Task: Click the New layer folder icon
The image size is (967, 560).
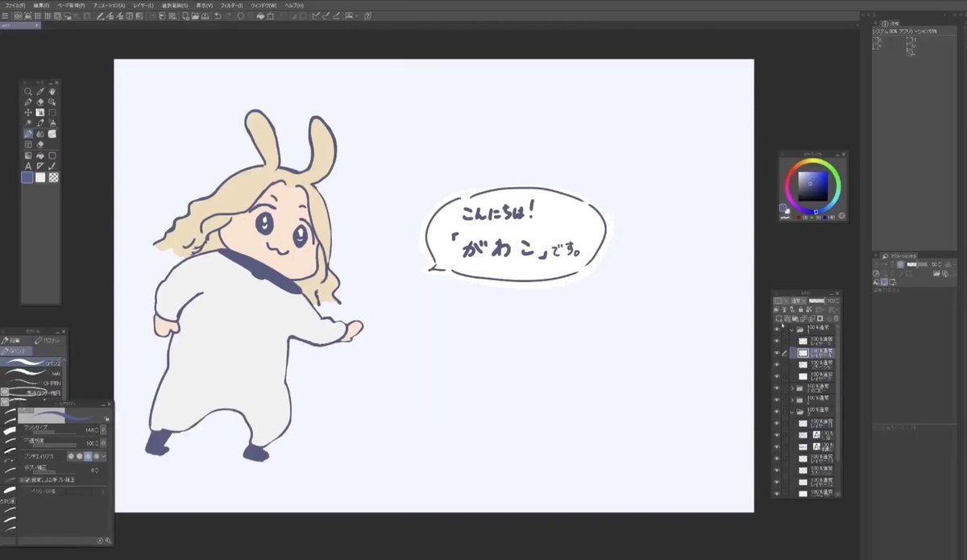Action: 795,317
